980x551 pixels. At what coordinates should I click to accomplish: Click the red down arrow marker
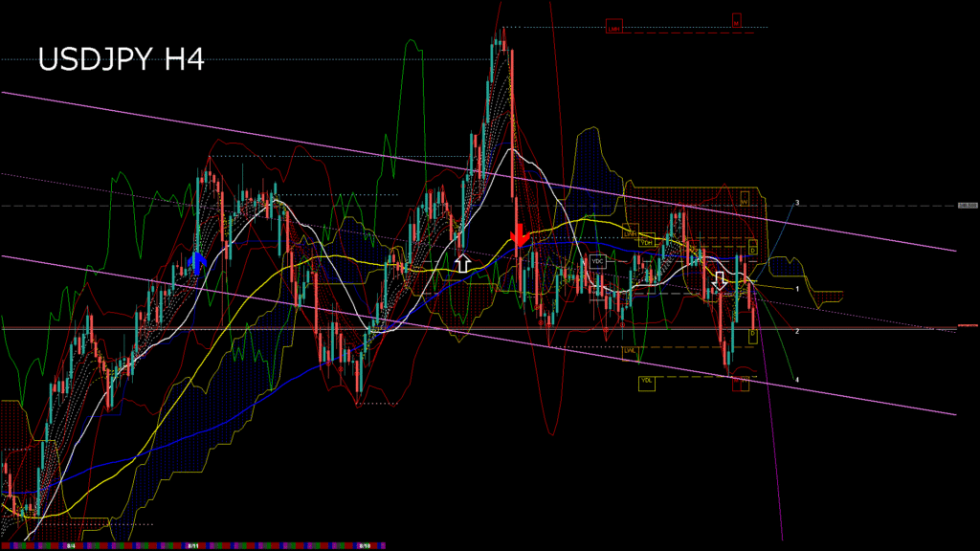(x=519, y=234)
